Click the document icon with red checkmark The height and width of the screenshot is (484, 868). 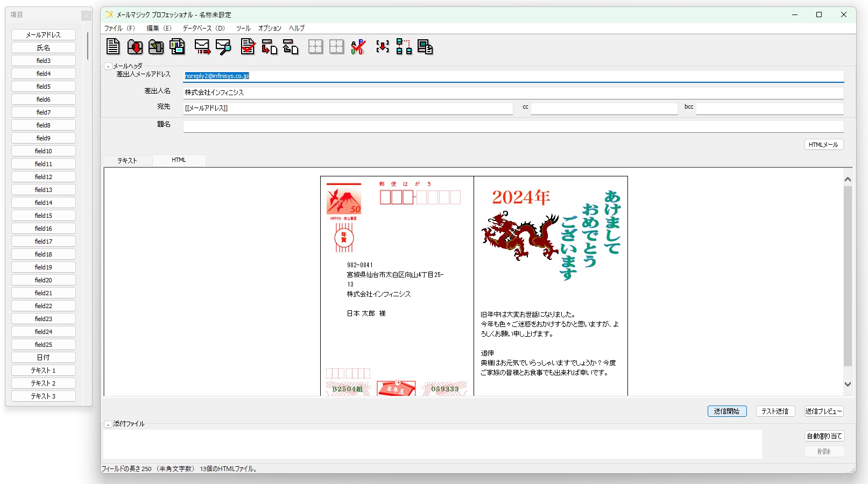coord(248,47)
